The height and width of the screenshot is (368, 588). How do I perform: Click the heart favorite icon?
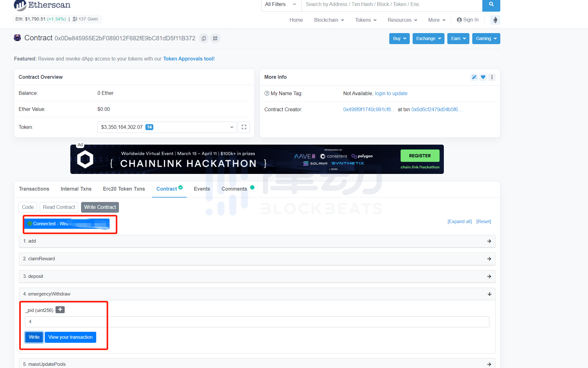(x=483, y=77)
